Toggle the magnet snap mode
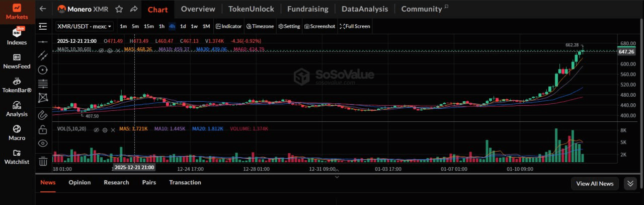644x205 pixels. click(43, 115)
